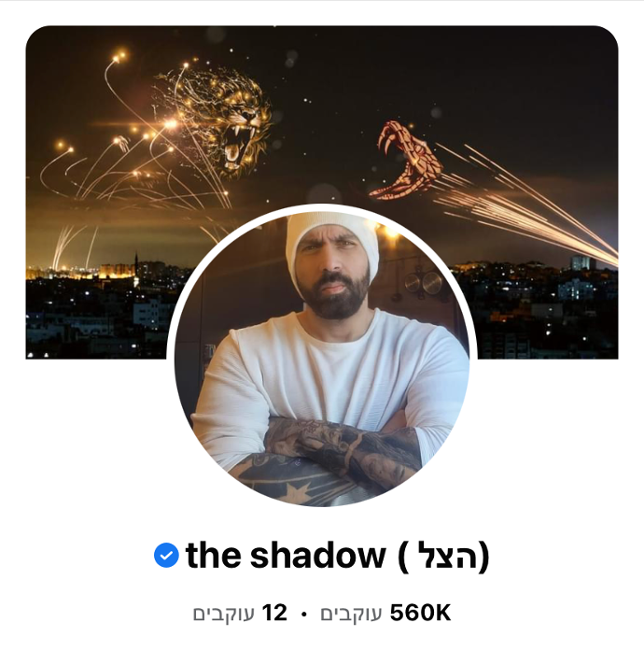Open the 560K followers list
Viewport: 644px width, 650px height.
coord(385,613)
